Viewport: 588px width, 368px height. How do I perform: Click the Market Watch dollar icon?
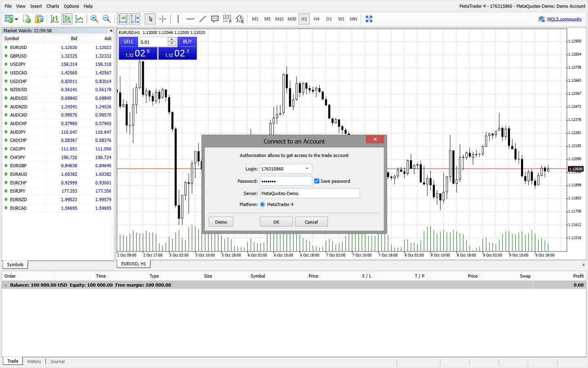[39, 19]
